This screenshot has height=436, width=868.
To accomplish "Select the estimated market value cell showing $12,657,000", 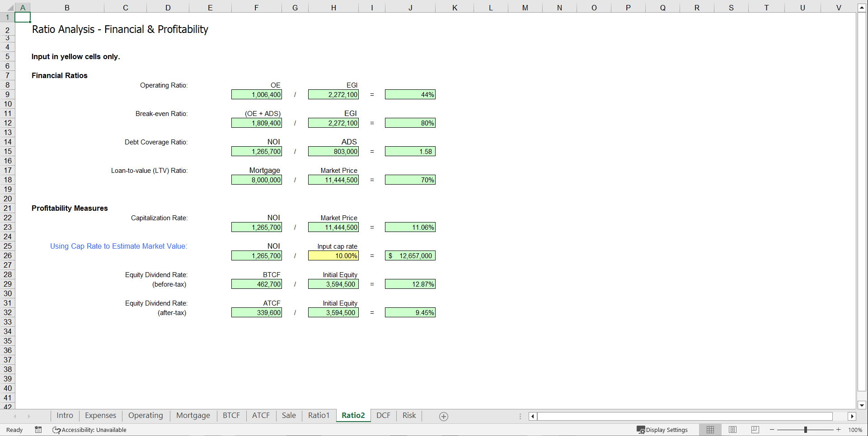I will 410,255.
